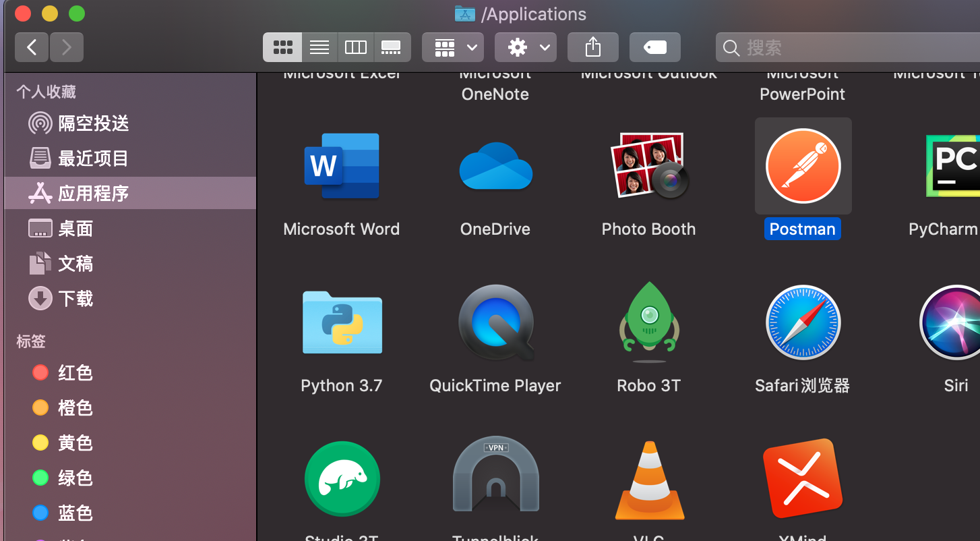Select the Studio 3T manatee icon
The width and height of the screenshot is (980, 541).
click(x=342, y=478)
